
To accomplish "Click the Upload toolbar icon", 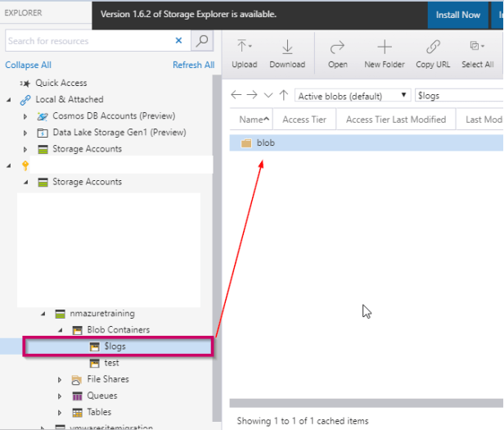I will pyautogui.click(x=244, y=46).
